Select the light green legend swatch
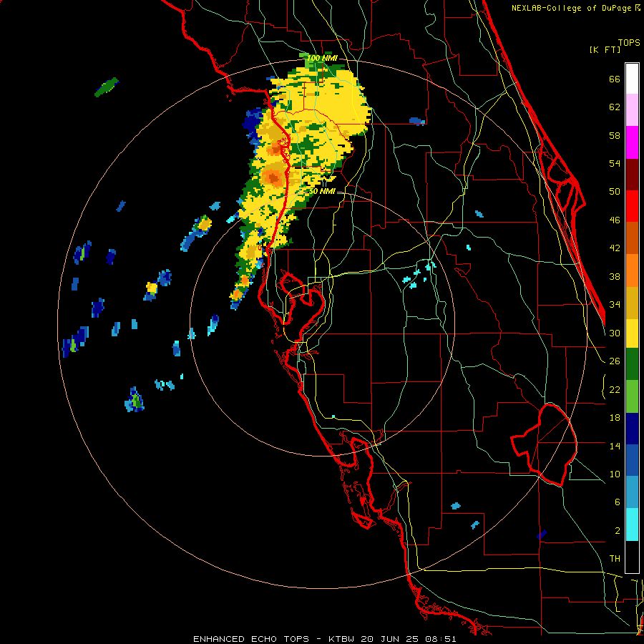 click(632, 396)
